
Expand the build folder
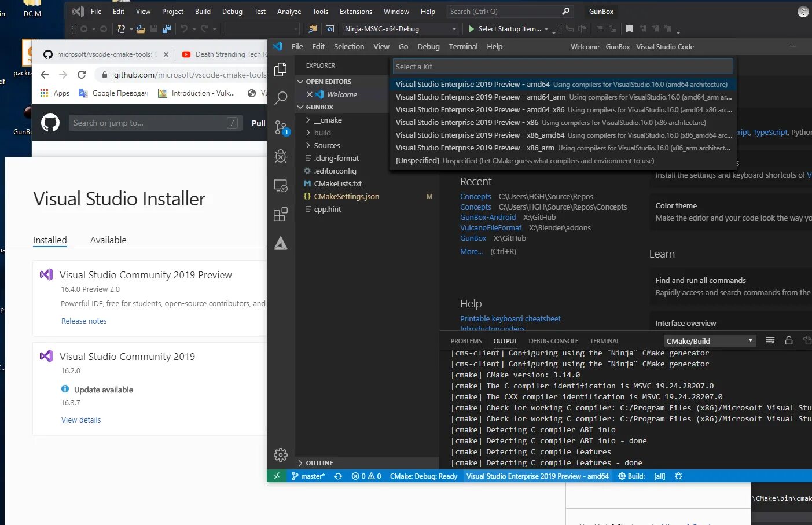pyautogui.click(x=319, y=133)
